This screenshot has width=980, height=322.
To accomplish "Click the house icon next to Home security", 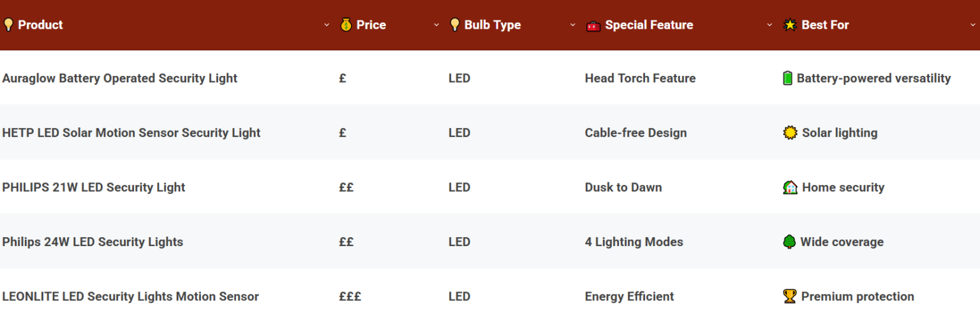I will 790,187.
